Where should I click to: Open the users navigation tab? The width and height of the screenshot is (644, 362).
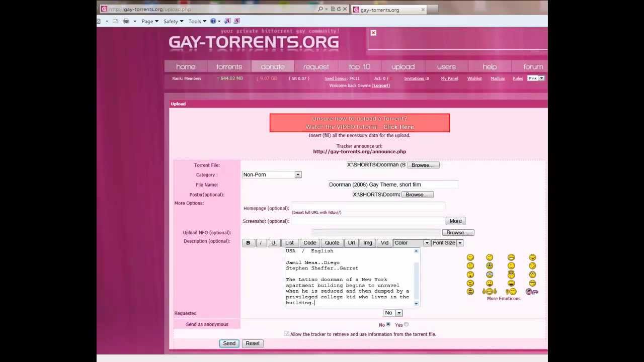pos(446,67)
